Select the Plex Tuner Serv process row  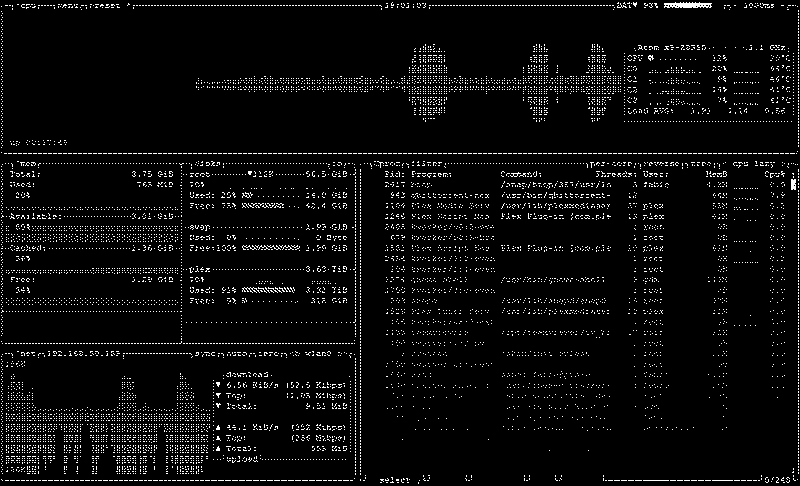[x=584, y=311]
